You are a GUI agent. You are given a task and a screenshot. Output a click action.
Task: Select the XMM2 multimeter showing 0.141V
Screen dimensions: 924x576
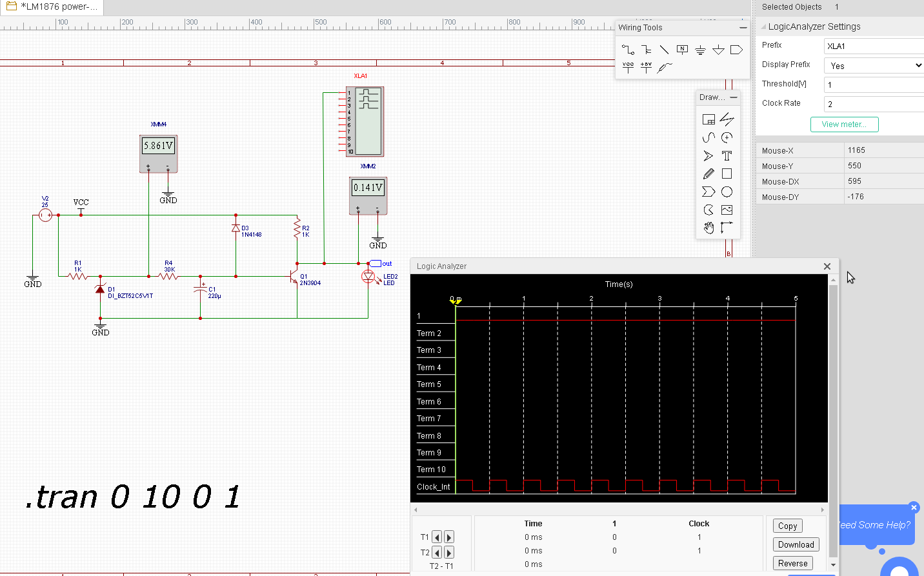pos(368,195)
